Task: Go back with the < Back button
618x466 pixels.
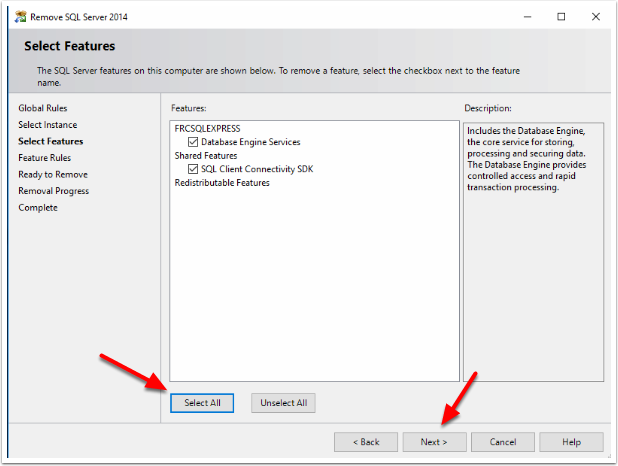Action: coord(366,442)
